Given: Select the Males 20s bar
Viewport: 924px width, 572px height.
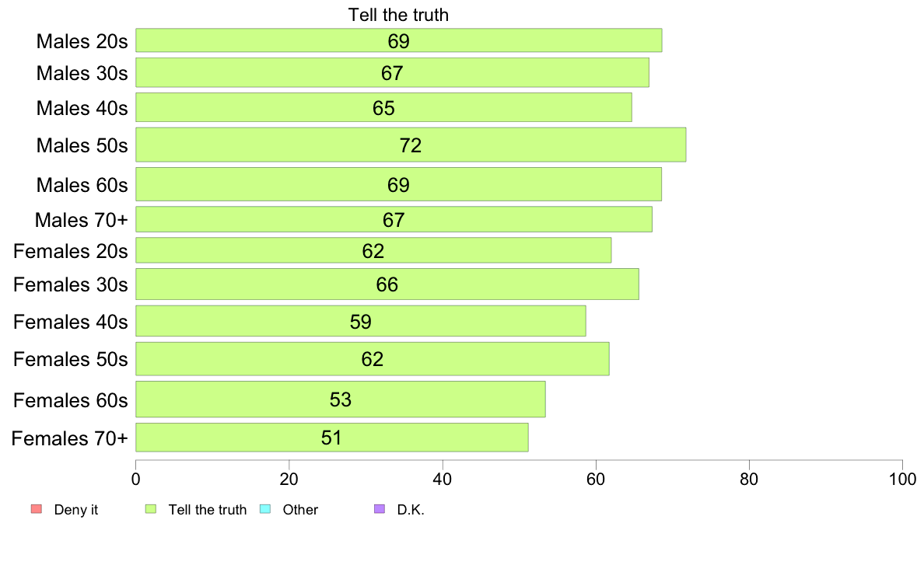Looking at the screenshot, I should pyautogui.click(x=399, y=40).
